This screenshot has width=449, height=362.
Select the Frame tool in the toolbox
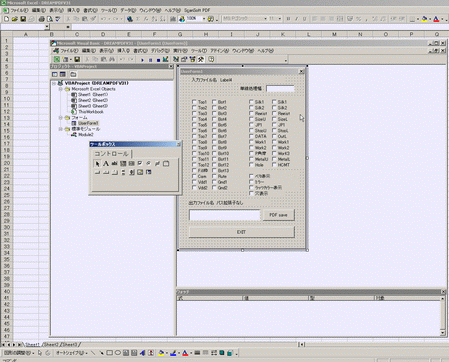(166, 163)
